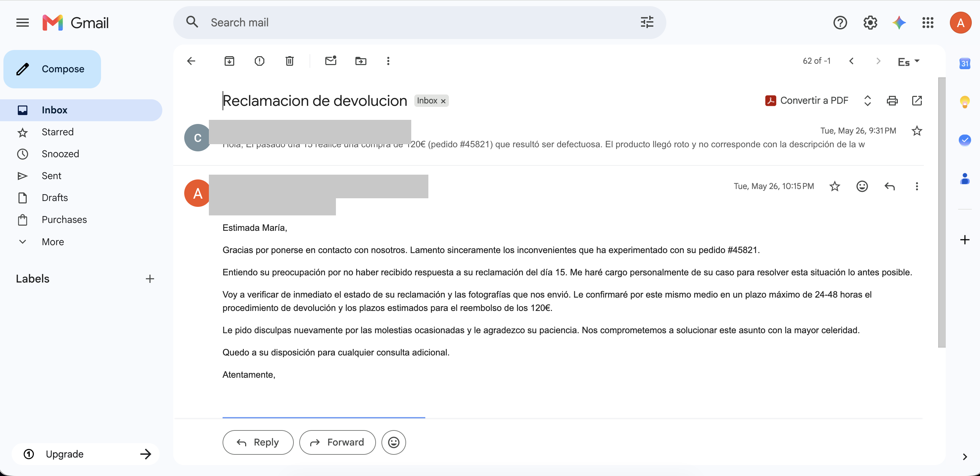Get add-ons plus icon
980x476 pixels.
coord(965,240)
